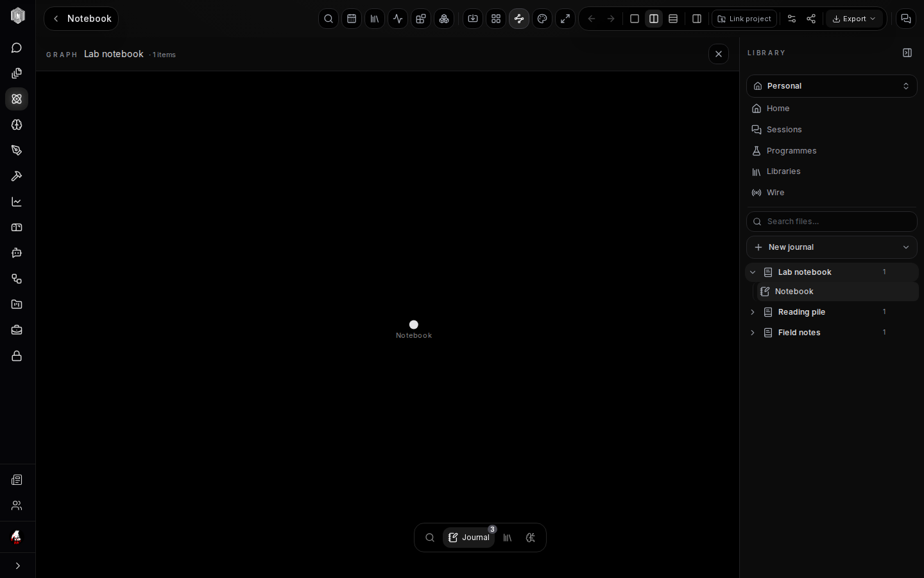Click the Link project button
Image resolution: width=924 pixels, height=578 pixels.
click(x=744, y=19)
